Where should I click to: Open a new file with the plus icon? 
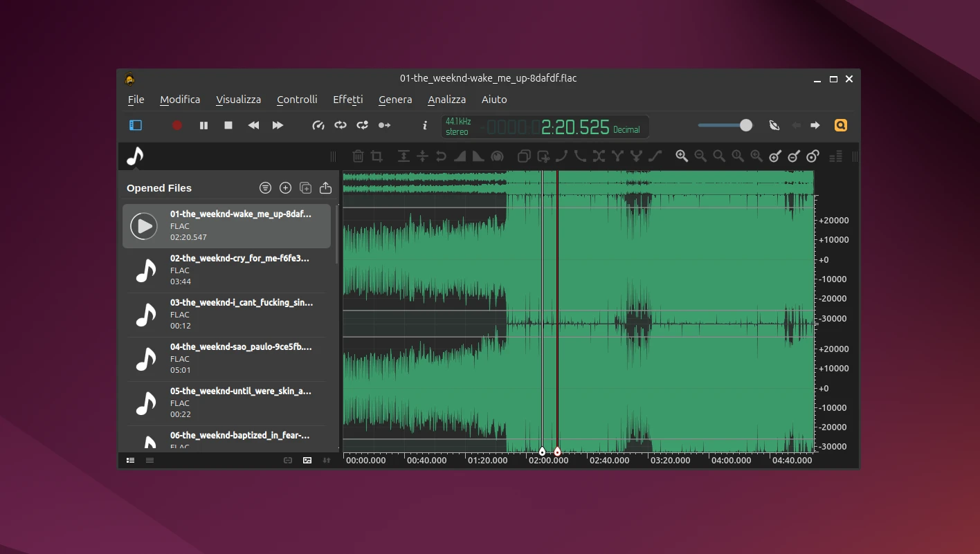(285, 187)
